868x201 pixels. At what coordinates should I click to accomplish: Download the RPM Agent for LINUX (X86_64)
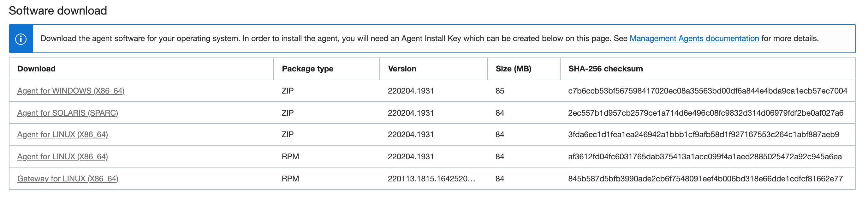pyautogui.click(x=63, y=156)
